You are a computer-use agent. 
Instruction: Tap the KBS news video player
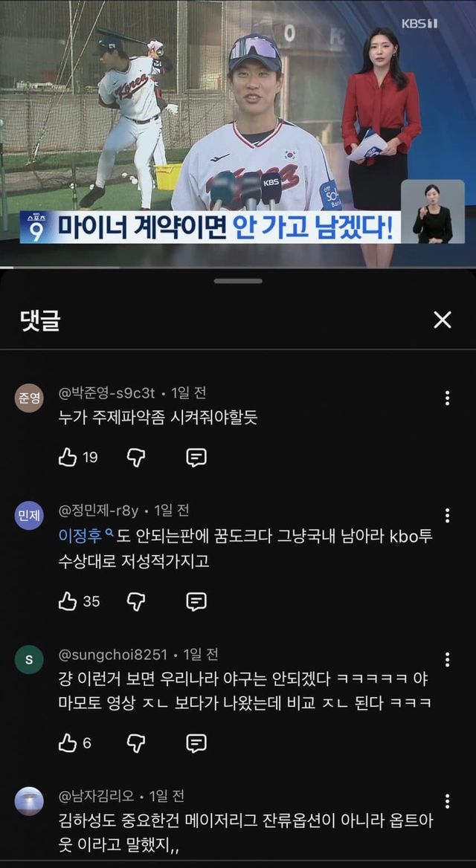[238, 134]
